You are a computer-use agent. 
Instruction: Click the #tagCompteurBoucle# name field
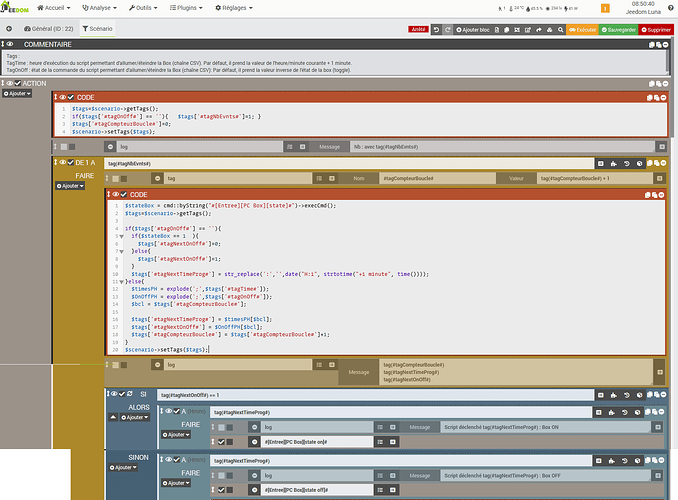pos(437,178)
